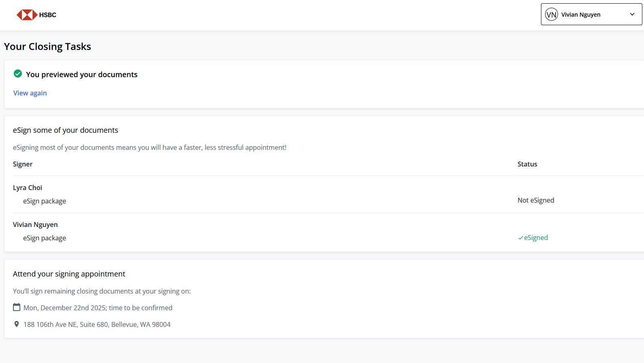Click the green previewed checkmark icon

point(18,73)
